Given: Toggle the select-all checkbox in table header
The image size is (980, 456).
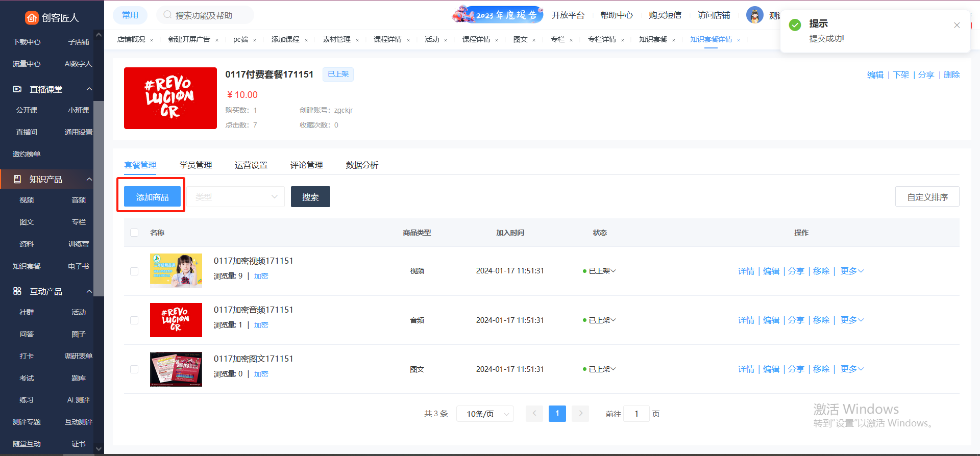Looking at the screenshot, I should click(134, 233).
